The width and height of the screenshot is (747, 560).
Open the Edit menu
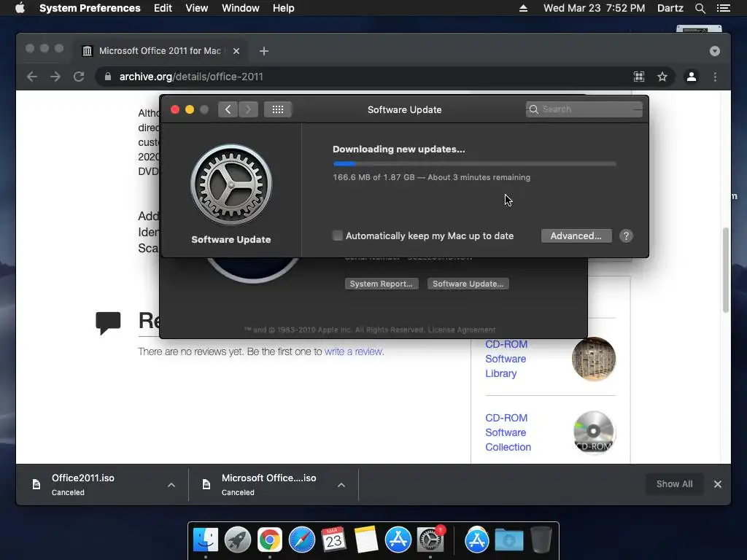pos(163,8)
